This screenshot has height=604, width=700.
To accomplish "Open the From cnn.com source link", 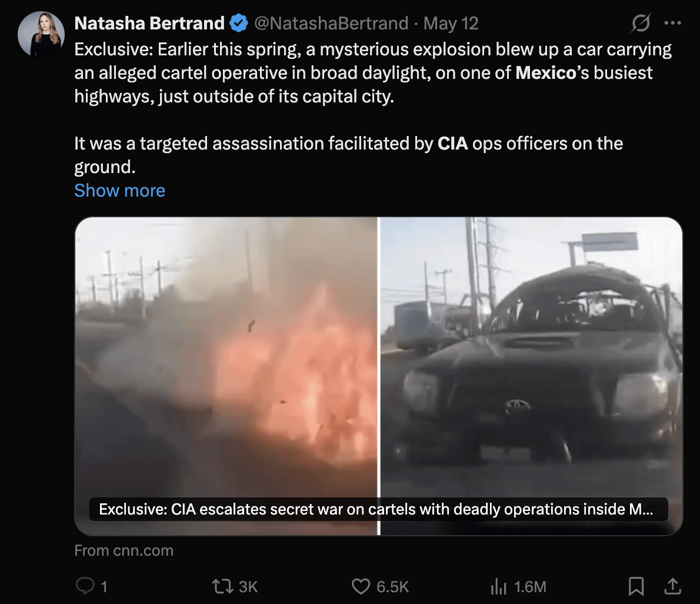I will 124,550.
